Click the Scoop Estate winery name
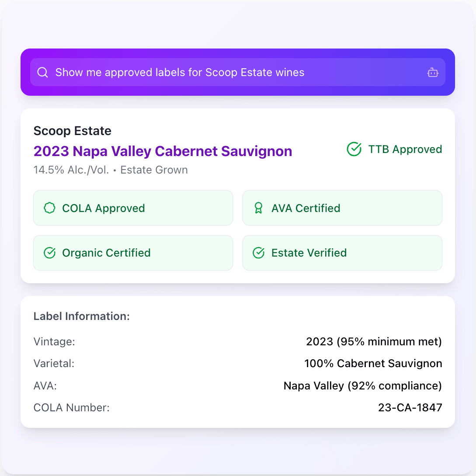Screen dimensions: 476x476 click(x=72, y=131)
